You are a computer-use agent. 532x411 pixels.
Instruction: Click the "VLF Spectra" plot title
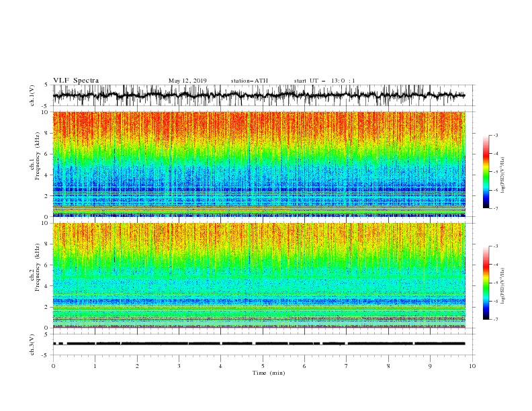(76, 81)
